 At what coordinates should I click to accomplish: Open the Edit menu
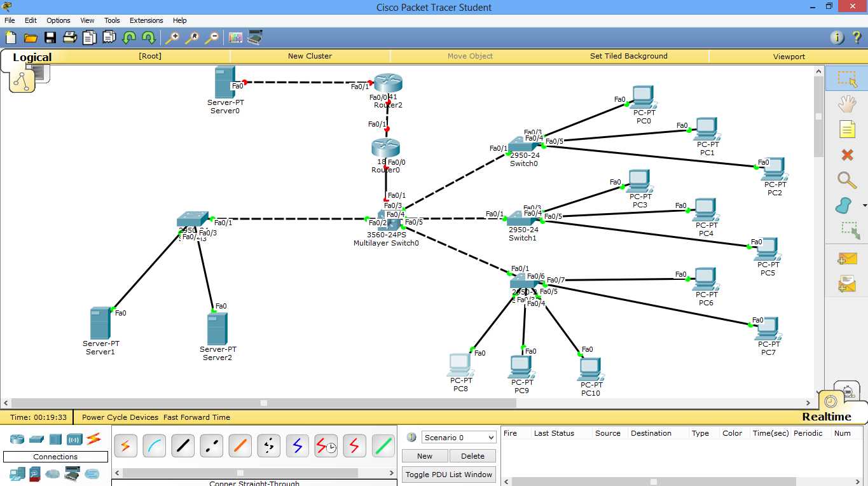31,20
